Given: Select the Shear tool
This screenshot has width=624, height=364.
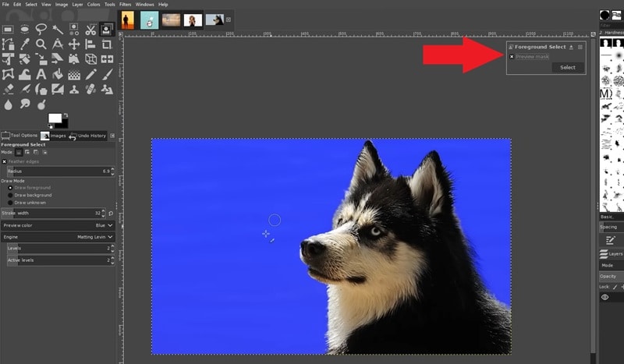Looking at the screenshot, I should click(x=58, y=59).
